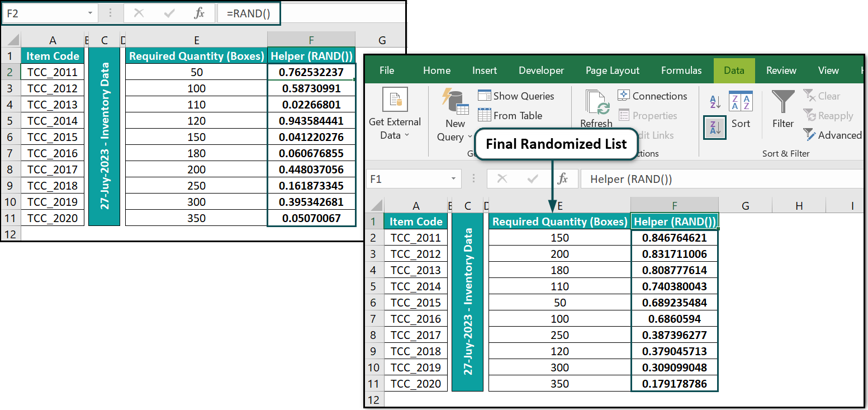Image resolution: width=868 pixels, height=410 pixels.
Task: Click the Refresh All icon
Action: 596,102
